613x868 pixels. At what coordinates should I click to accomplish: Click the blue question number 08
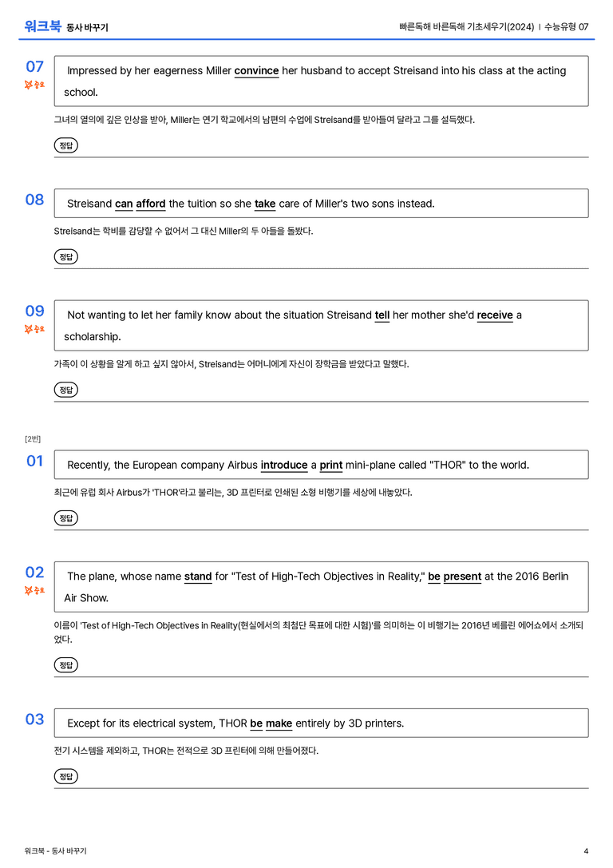35,200
